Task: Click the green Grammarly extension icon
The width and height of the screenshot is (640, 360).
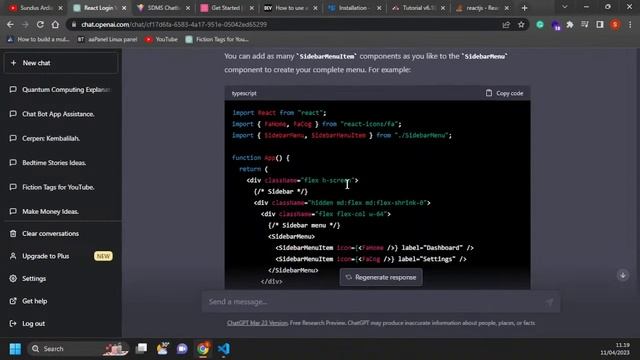Action: [540, 24]
